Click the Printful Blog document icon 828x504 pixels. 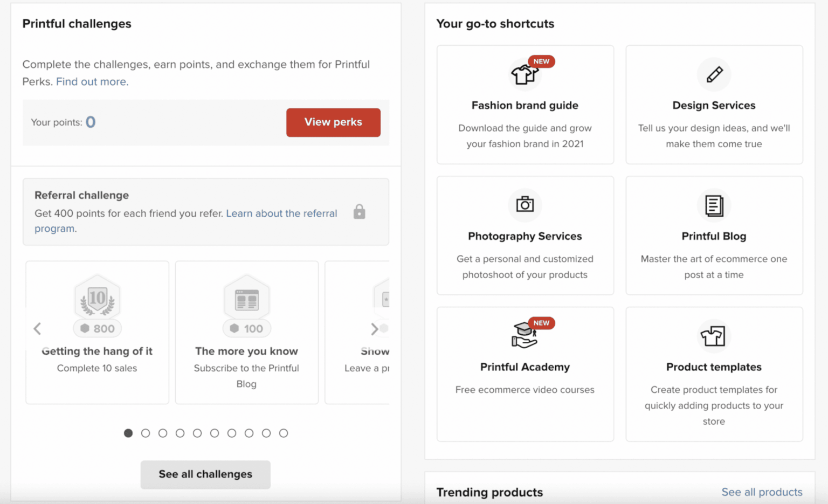(714, 205)
